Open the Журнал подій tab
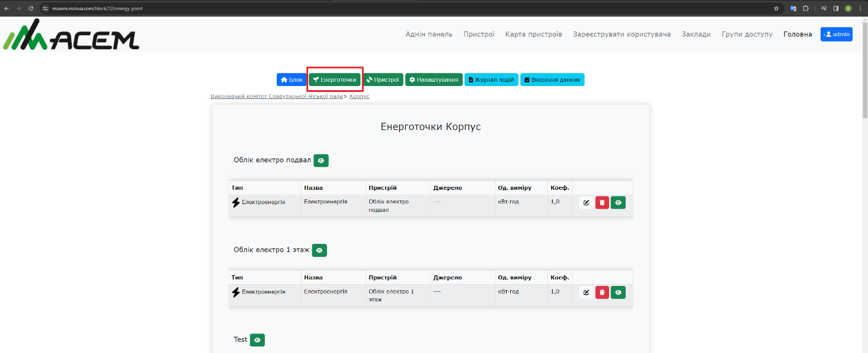868x353 pixels. (491, 79)
